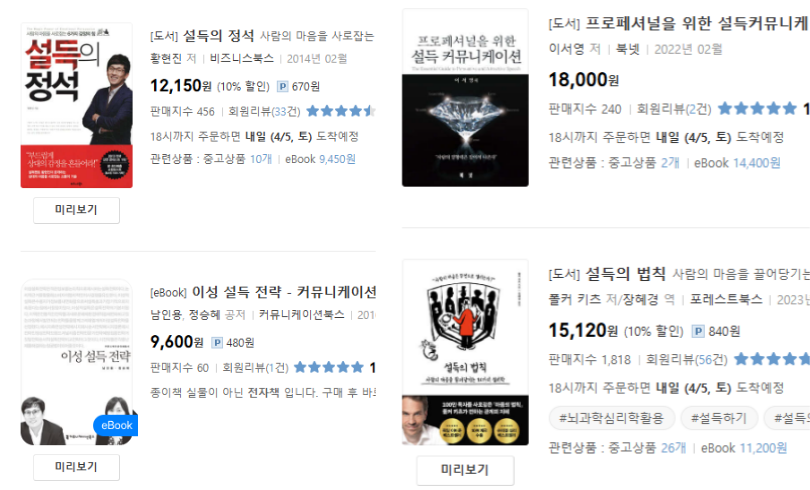
Task: View 10개 used copies of 설득의 정석
Action: click(261, 159)
